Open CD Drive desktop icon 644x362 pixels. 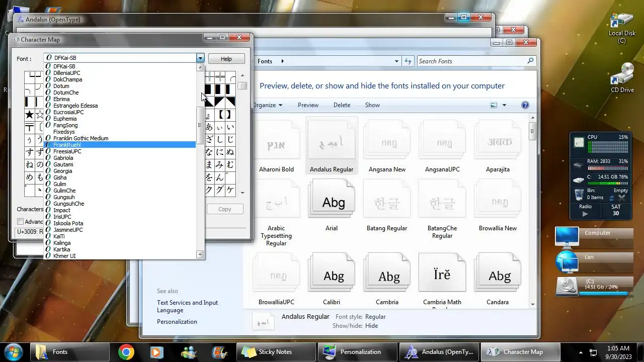click(x=622, y=77)
